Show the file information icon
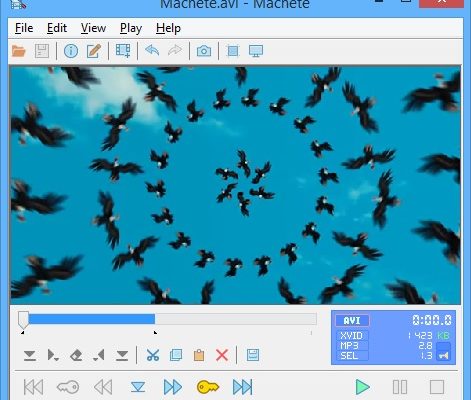Viewport: 471px width, 400px height. pos(71,51)
